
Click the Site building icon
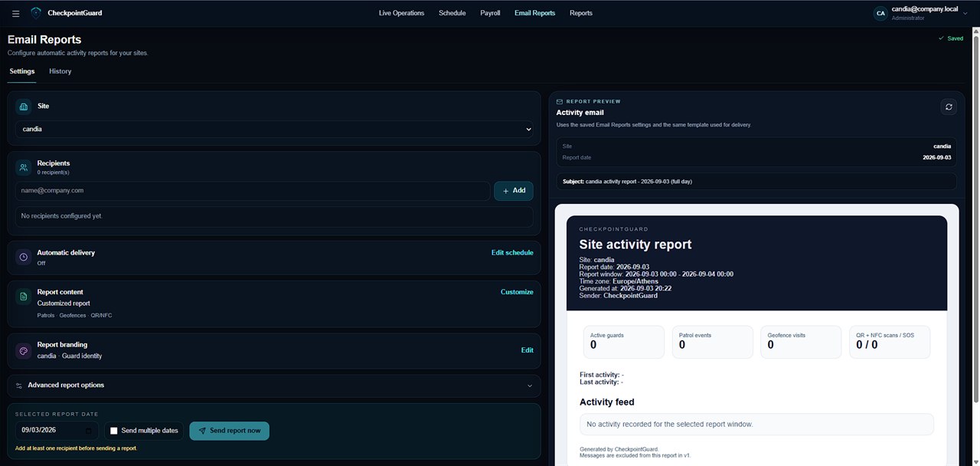click(24, 107)
